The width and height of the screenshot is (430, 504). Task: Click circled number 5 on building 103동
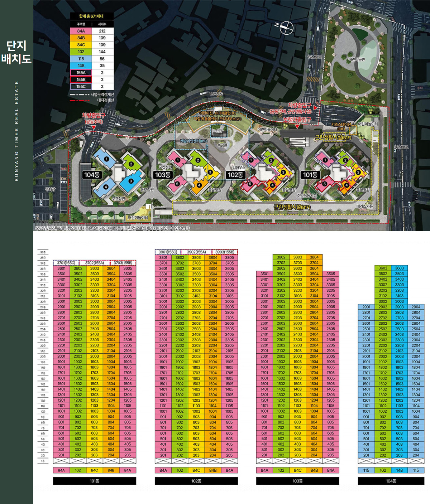pos(177,184)
